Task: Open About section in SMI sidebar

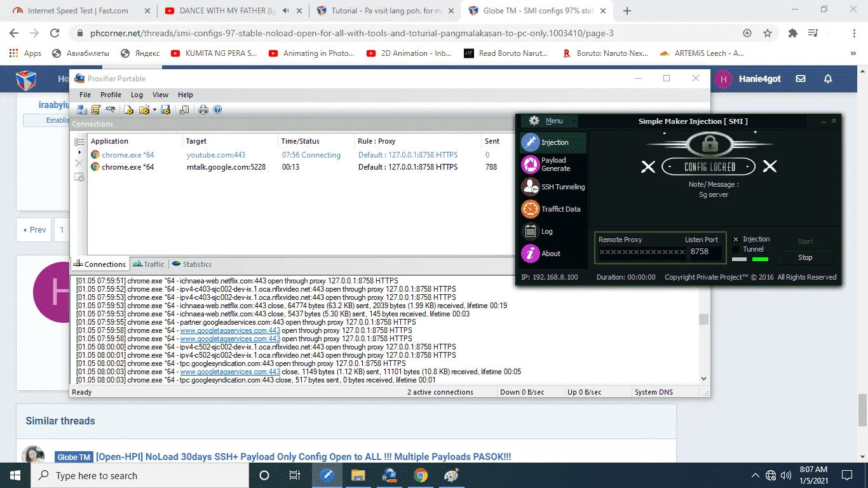Action: [553, 254]
